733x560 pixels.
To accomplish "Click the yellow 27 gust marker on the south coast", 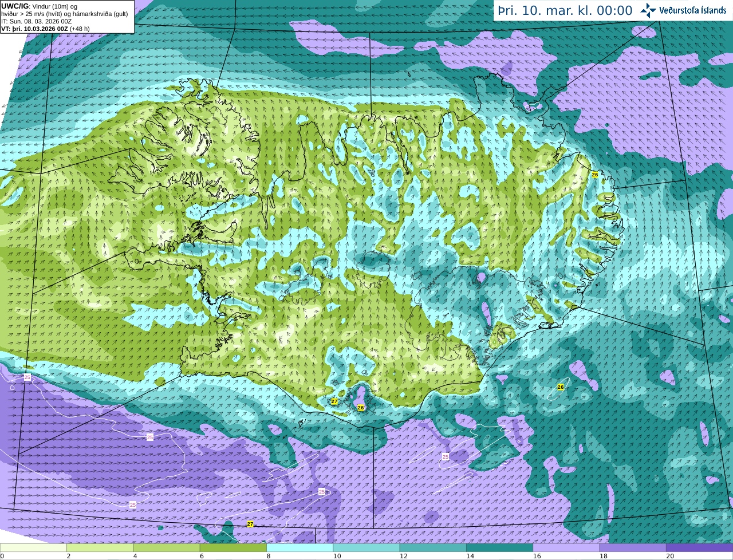I will coord(334,402).
